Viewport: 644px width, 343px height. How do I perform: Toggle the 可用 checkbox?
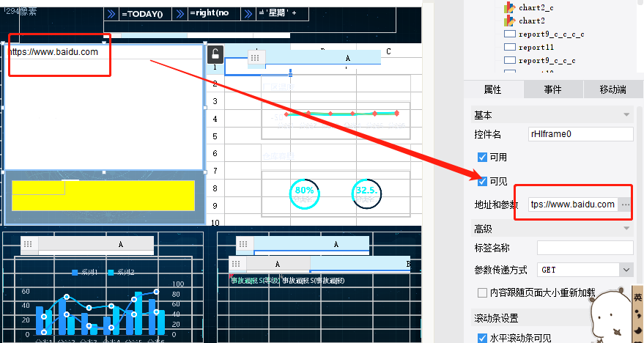pos(482,158)
